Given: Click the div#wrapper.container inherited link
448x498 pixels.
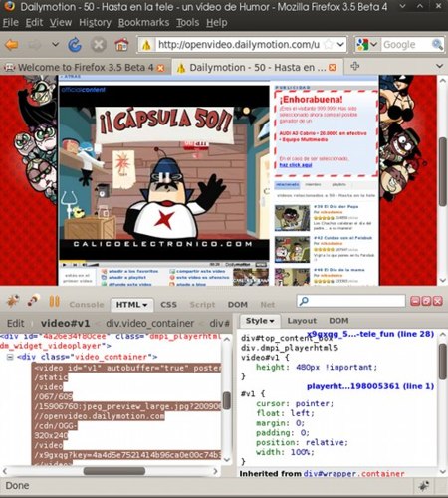Looking at the screenshot, I should tap(353, 474).
